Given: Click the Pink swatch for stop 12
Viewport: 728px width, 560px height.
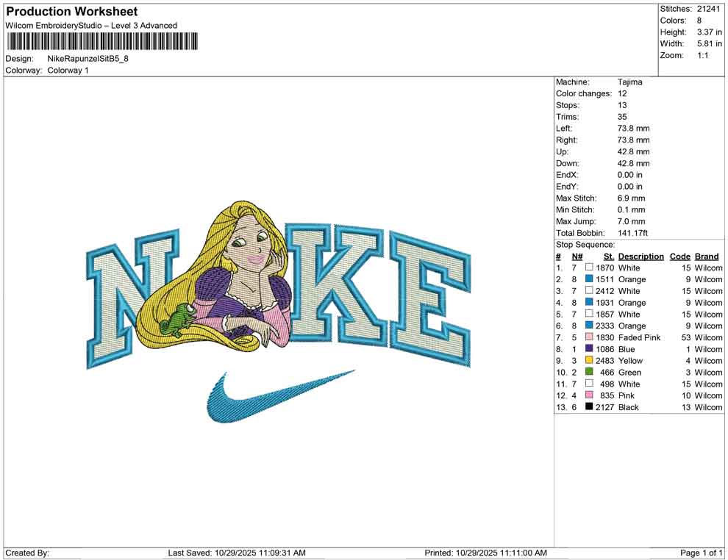Looking at the screenshot, I should point(586,395).
